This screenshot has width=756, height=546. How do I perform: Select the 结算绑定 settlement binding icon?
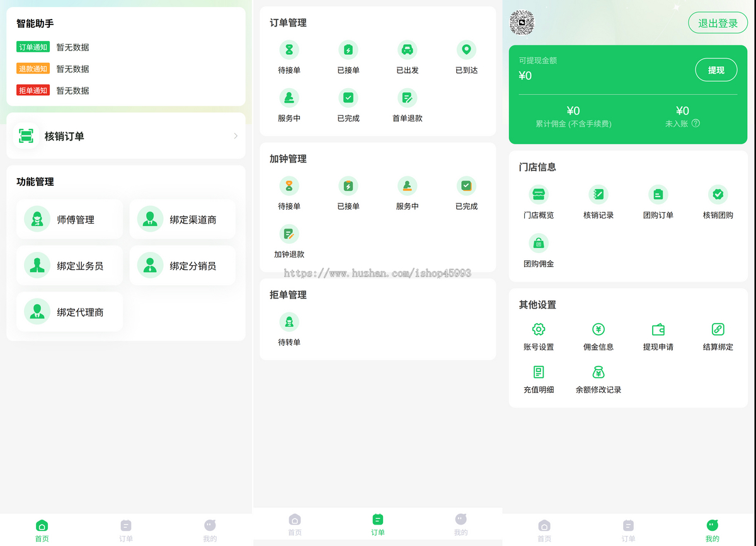(x=717, y=329)
